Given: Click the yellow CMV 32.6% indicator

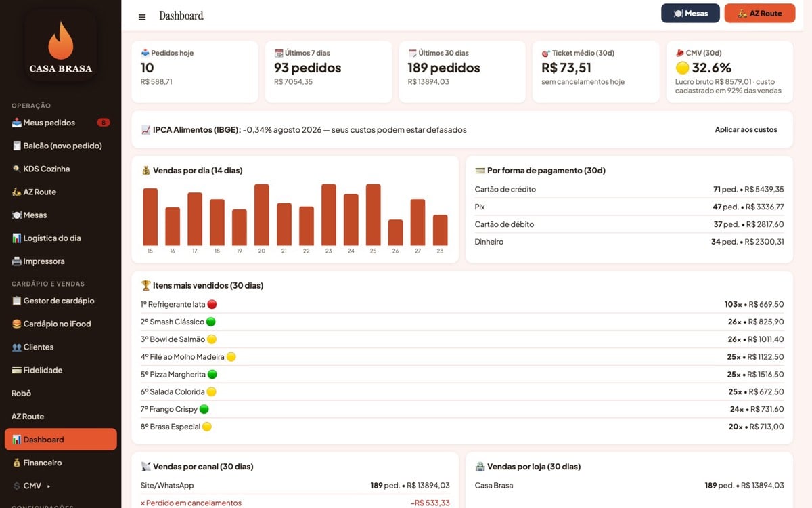Looking at the screenshot, I should coord(682,68).
